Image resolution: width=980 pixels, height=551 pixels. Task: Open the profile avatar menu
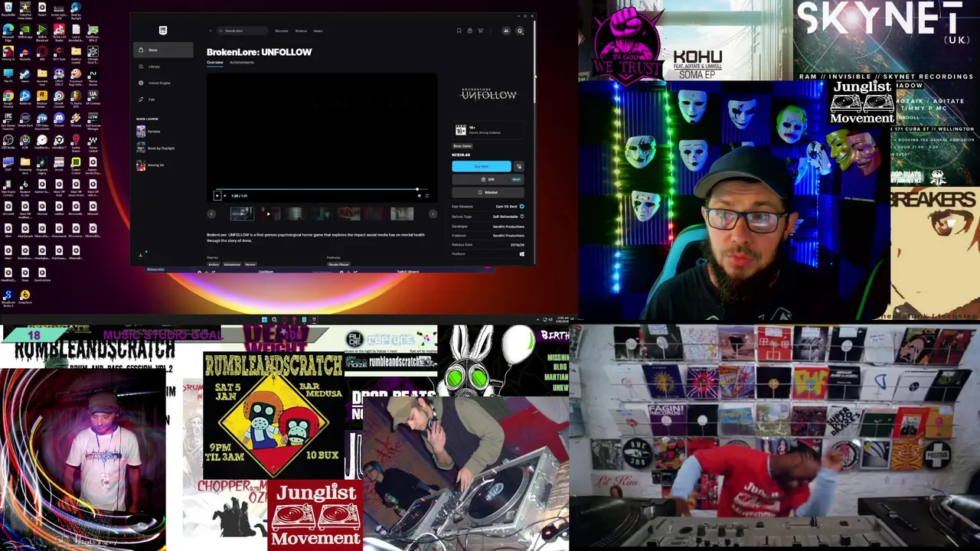pyautogui.click(x=520, y=31)
